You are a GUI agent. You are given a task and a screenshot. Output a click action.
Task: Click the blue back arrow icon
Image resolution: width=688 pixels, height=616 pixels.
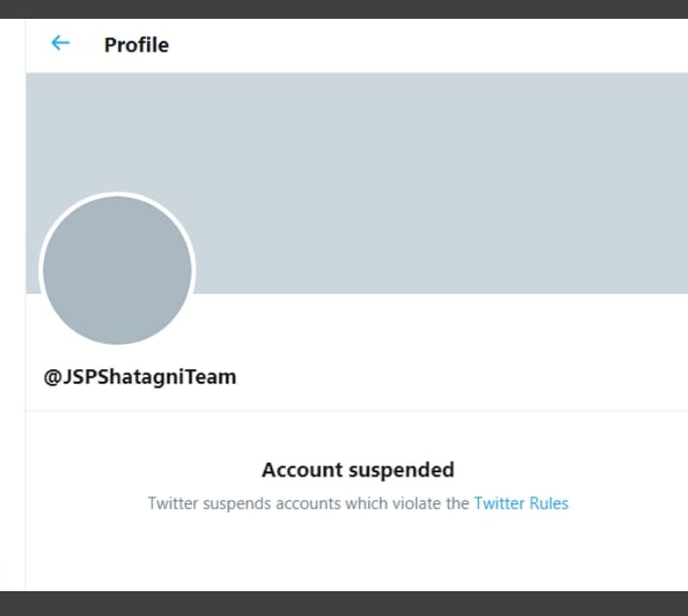coord(60,43)
